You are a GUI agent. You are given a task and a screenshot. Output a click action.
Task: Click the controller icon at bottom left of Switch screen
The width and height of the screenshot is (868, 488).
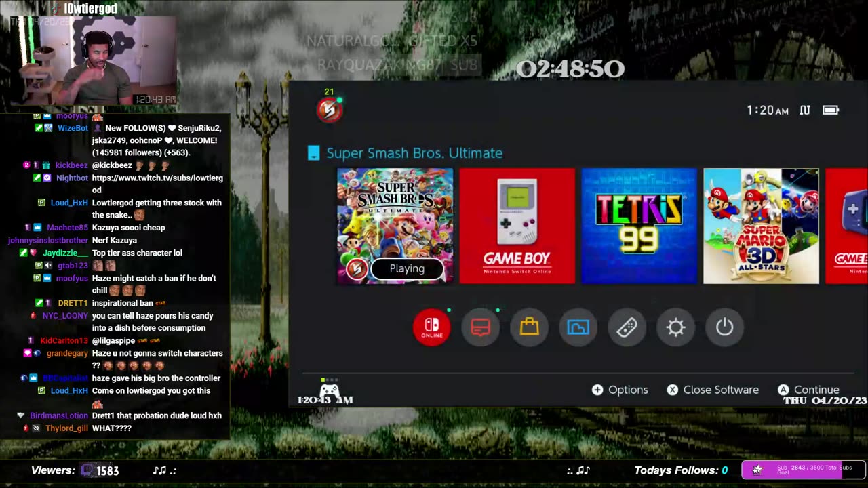330,390
